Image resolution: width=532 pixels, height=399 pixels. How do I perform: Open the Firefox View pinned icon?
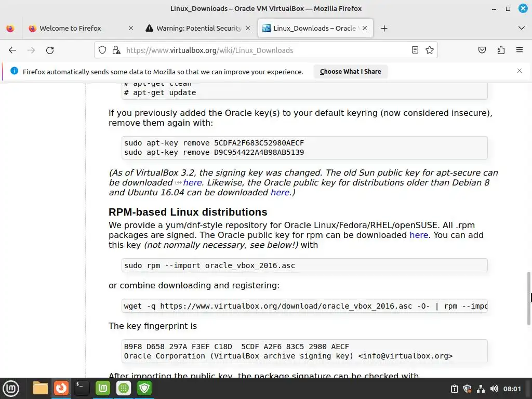[x=10, y=29]
